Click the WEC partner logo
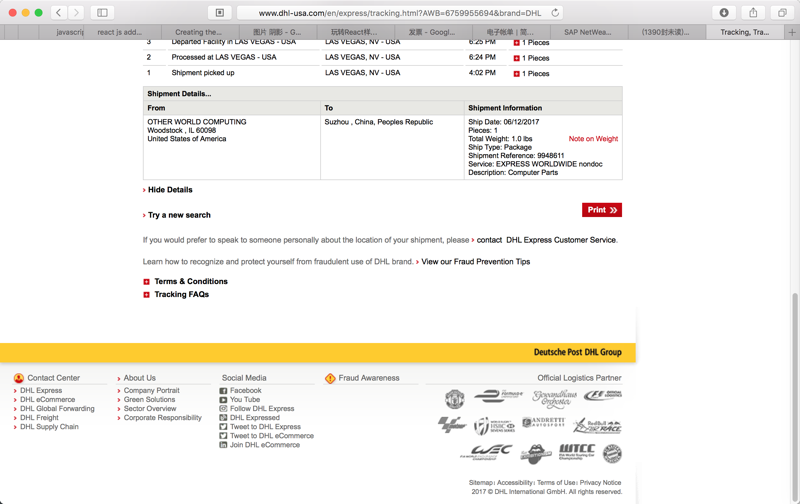 (486, 452)
